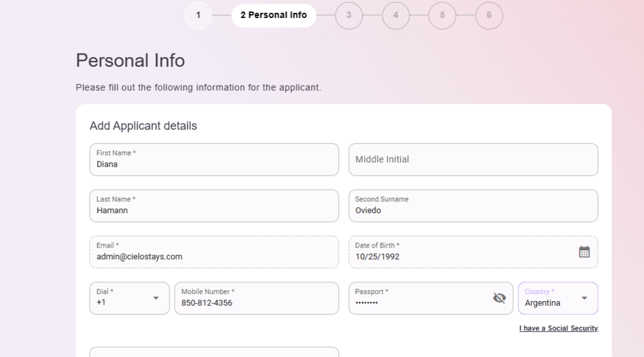This screenshot has height=357, width=644.
Task: Select step 6 in the progress stepper
Action: [489, 15]
